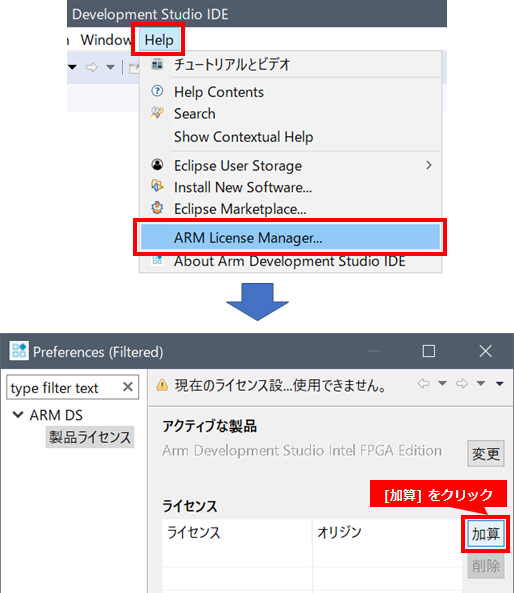Image resolution: width=514 pixels, height=593 pixels.
Task: Collapse the ARM DS tree node
Action: pos(17,415)
